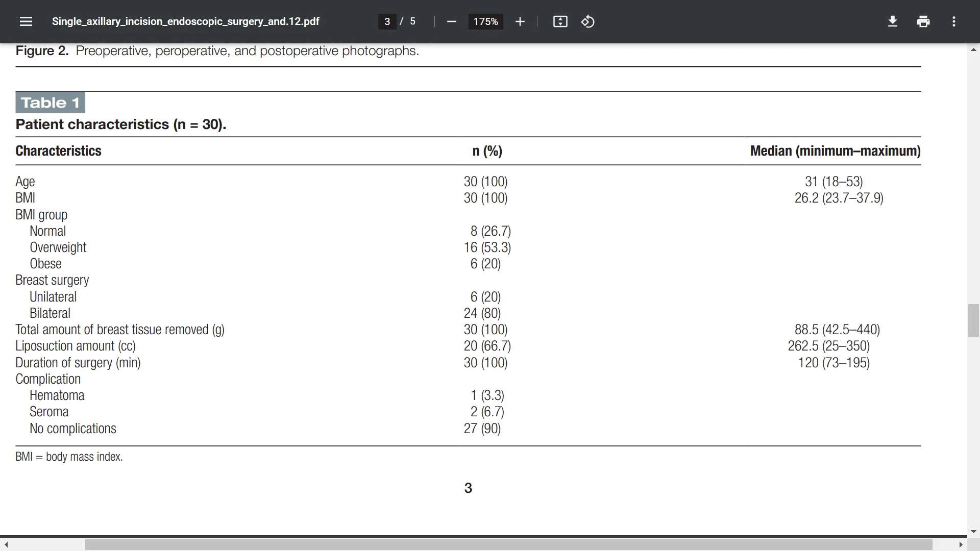Click the 'BMI = body mass index.' footnote
Screen dimensions: 980x551
pyautogui.click(x=69, y=457)
